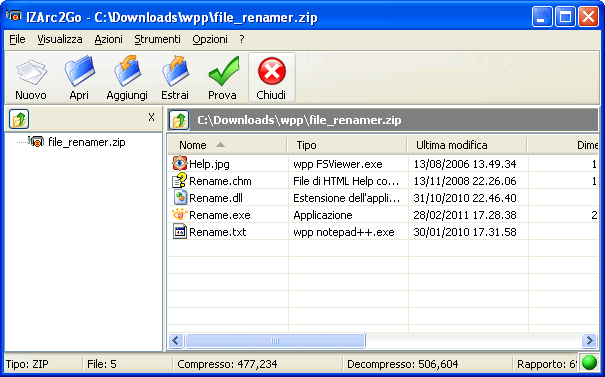This screenshot has height=377, width=605.
Task: Click the date 13/08/2006 13.49.34
Action: (465, 164)
